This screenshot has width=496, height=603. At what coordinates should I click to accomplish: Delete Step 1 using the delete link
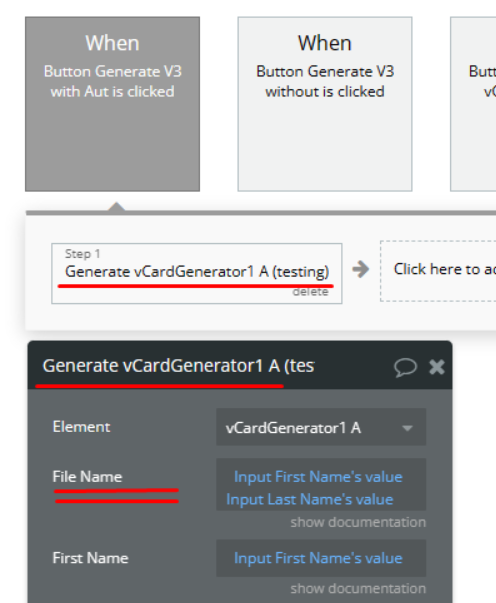click(x=310, y=292)
